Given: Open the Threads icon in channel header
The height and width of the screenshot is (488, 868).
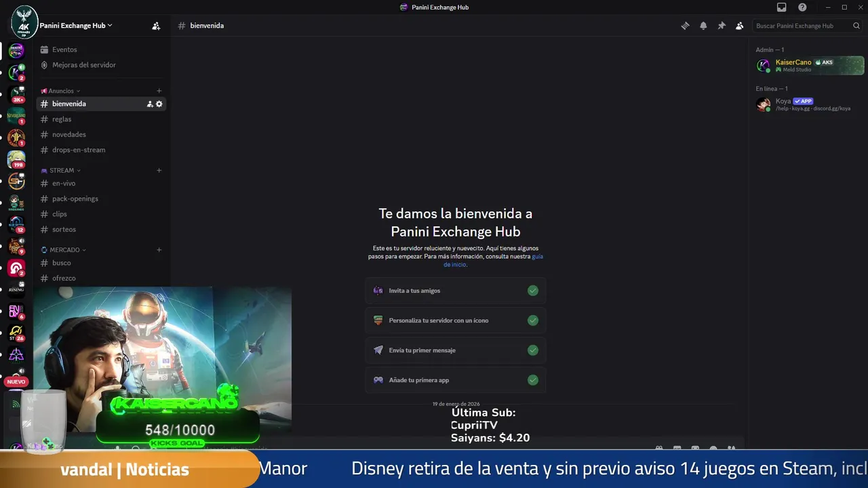Looking at the screenshot, I should (685, 26).
